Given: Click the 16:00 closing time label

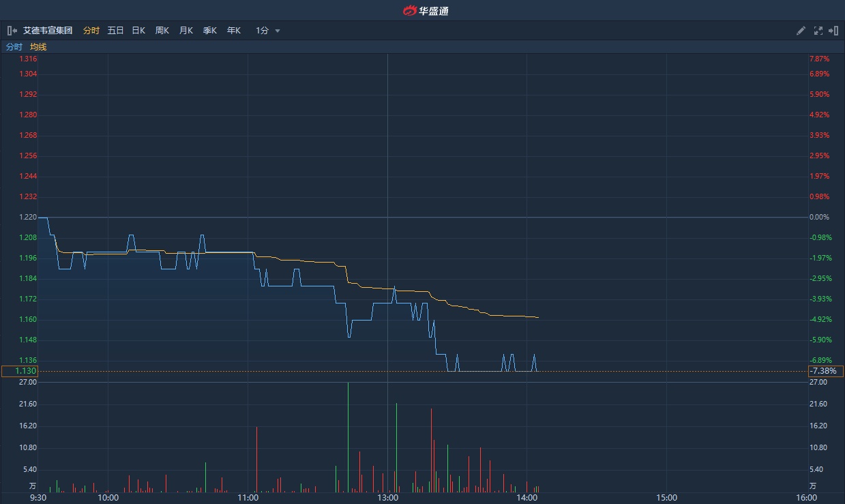Looking at the screenshot, I should 806,498.
